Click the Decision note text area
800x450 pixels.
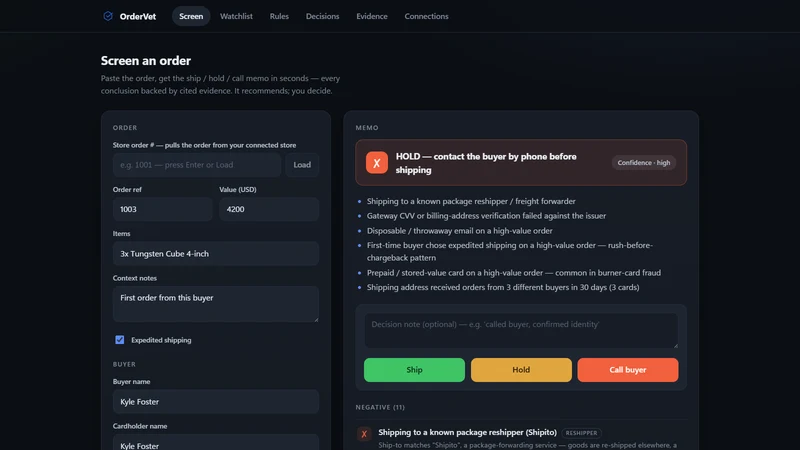[x=521, y=331]
